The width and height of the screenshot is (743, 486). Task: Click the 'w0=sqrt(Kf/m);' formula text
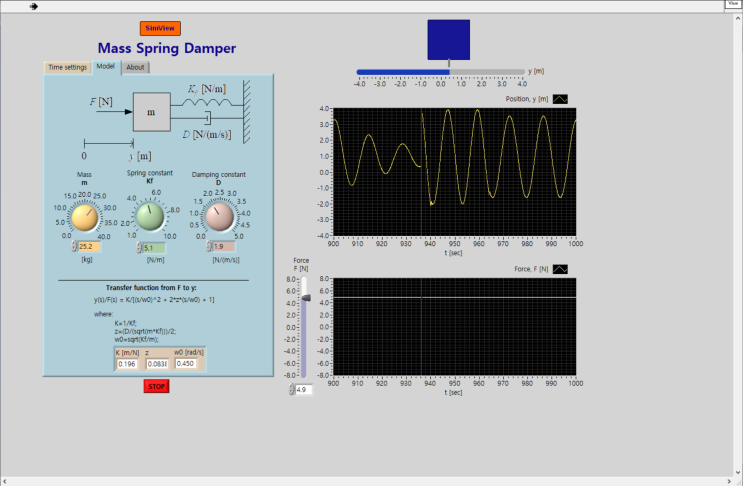point(136,339)
